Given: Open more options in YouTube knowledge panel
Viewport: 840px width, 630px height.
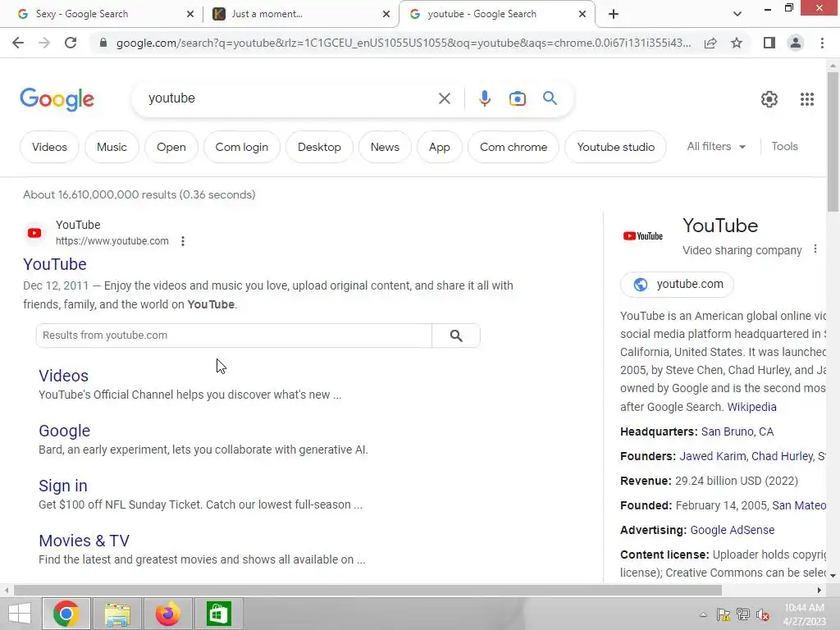Looking at the screenshot, I should pos(815,249).
